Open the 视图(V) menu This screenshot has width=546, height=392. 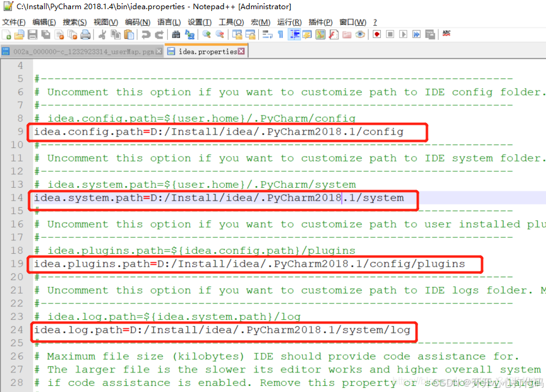(x=105, y=22)
